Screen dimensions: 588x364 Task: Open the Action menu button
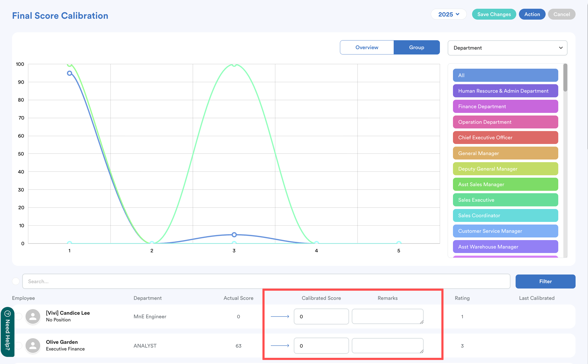pyautogui.click(x=532, y=14)
